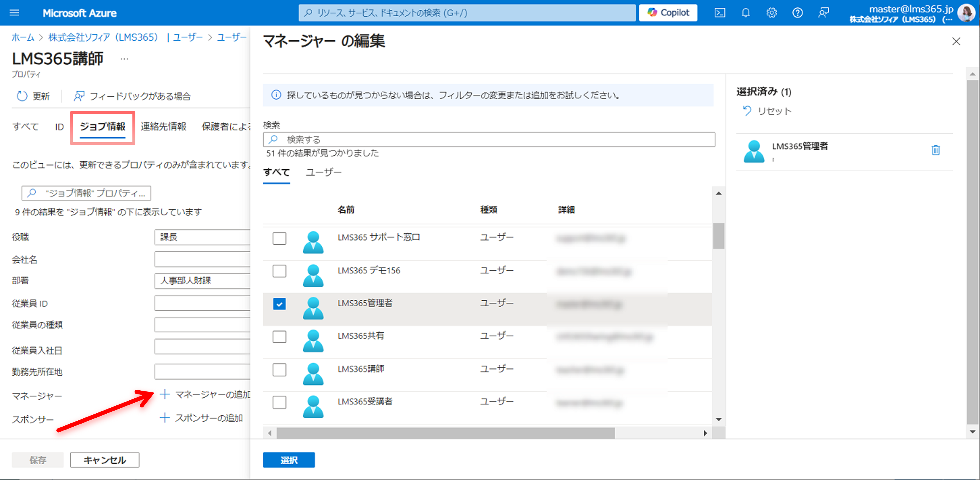Click the 保護者による tab

[x=226, y=126]
